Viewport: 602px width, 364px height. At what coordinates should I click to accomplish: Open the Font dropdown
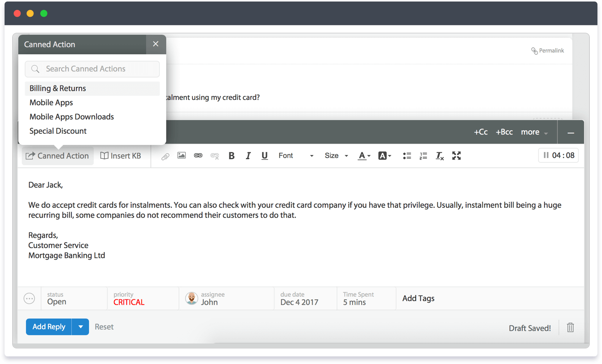click(296, 156)
